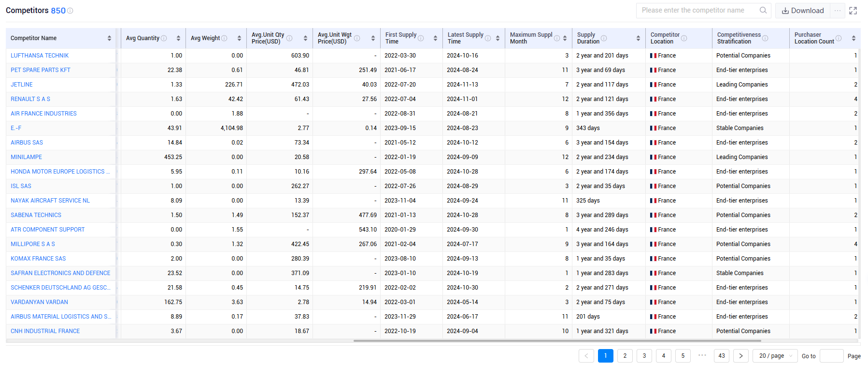Expand table to fullscreen view
The height and width of the screenshot is (365, 868).
[853, 11]
